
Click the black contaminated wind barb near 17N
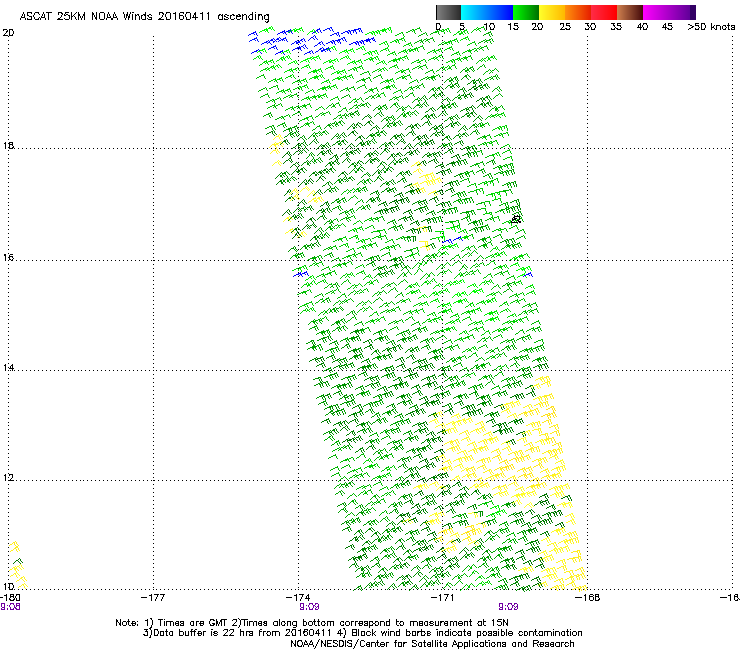[x=516, y=219]
